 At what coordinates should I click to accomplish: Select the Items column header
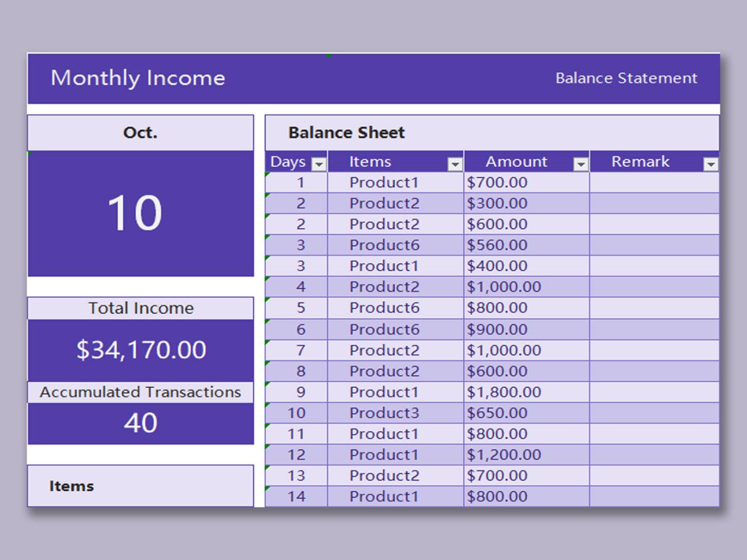pyautogui.click(x=371, y=161)
